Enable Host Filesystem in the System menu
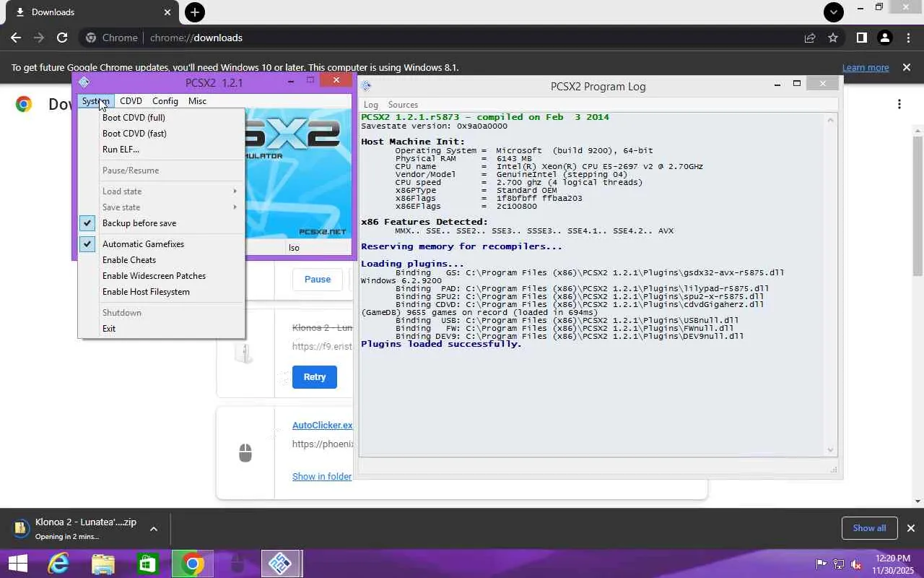Screen dimensions: 924x578 coord(162,292)
